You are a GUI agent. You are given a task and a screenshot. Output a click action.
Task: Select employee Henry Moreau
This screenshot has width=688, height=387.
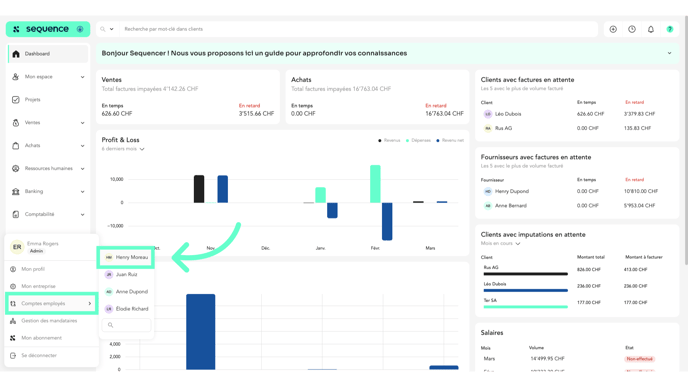tap(126, 257)
